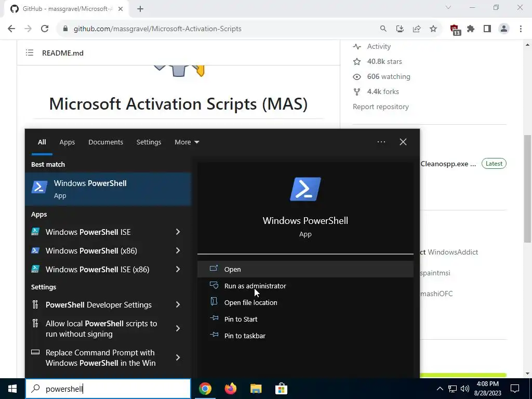Open a new browser tab with plus
532x399 pixels.
pos(140,9)
